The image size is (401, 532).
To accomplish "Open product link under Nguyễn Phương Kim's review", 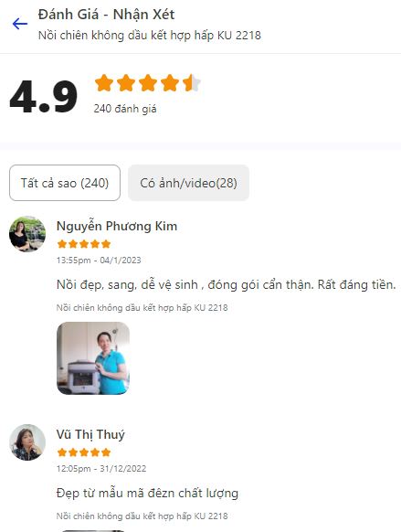I will pyautogui.click(x=142, y=308).
